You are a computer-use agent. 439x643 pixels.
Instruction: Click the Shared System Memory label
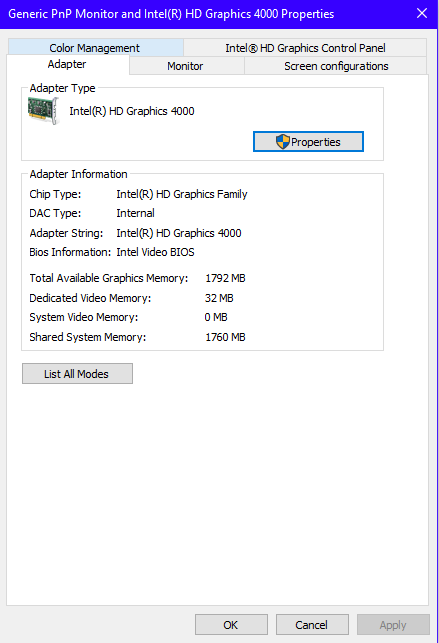[x=88, y=337]
